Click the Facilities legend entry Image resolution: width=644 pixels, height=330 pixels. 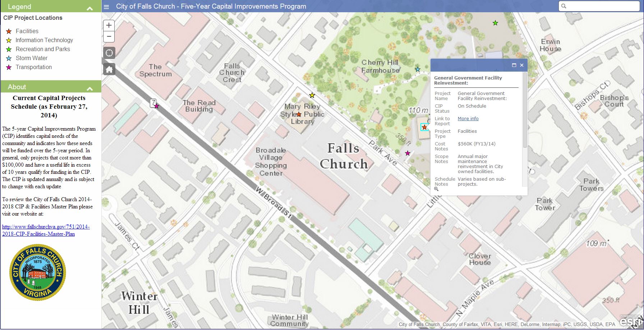pos(27,31)
